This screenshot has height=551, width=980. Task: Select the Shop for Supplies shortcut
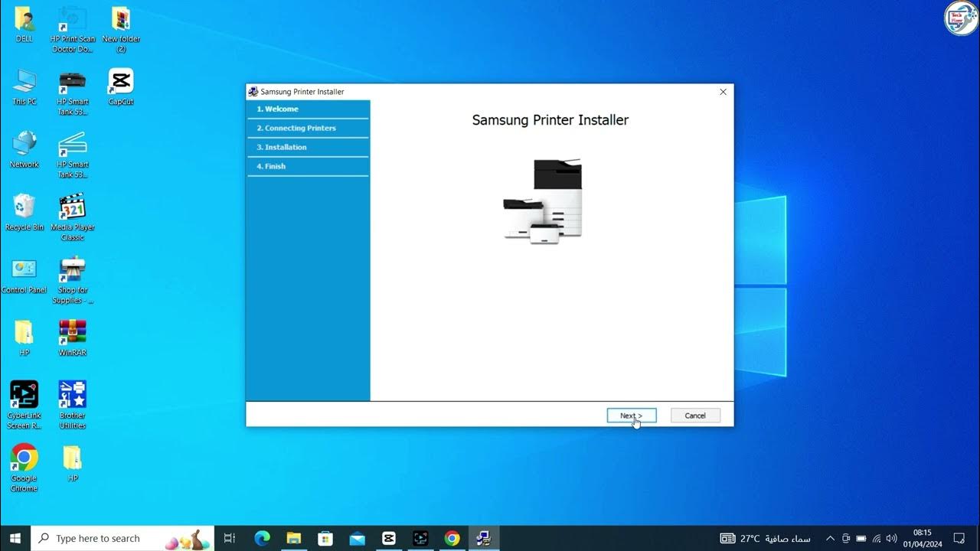[x=73, y=281]
